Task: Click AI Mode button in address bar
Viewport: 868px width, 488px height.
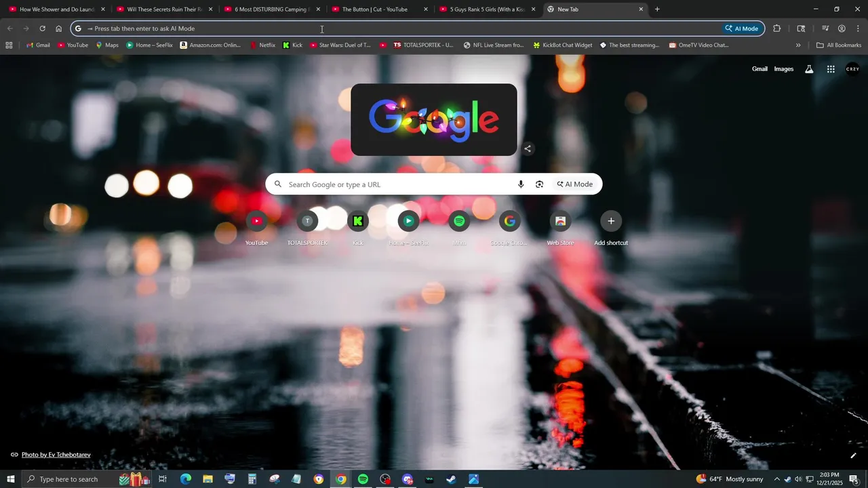Action: pos(741,28)
